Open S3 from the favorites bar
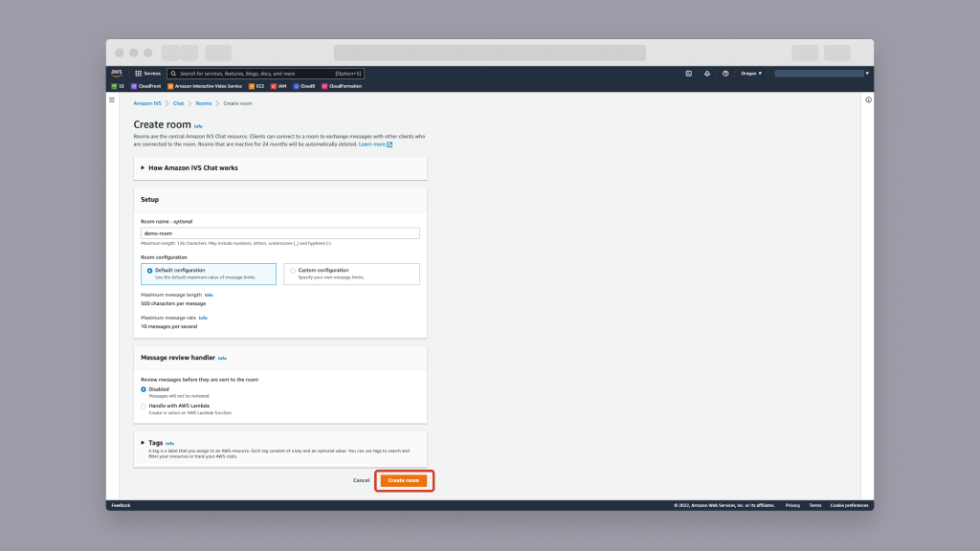This screenshot has width=980, height=551. point(119,85)
